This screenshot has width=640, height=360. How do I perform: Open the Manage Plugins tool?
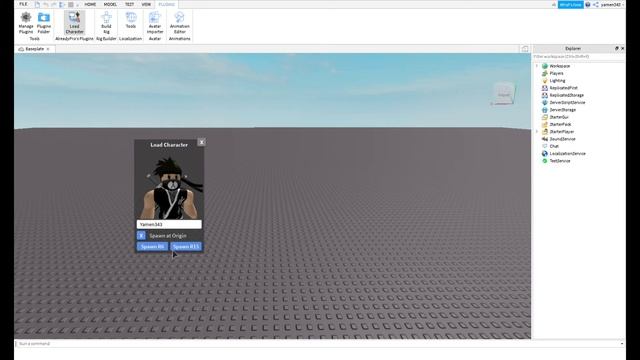[26, 23]
